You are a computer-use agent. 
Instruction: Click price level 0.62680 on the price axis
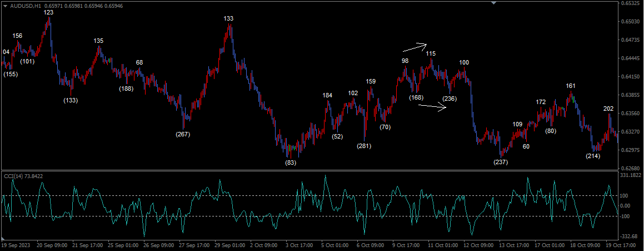click(632, 168)
